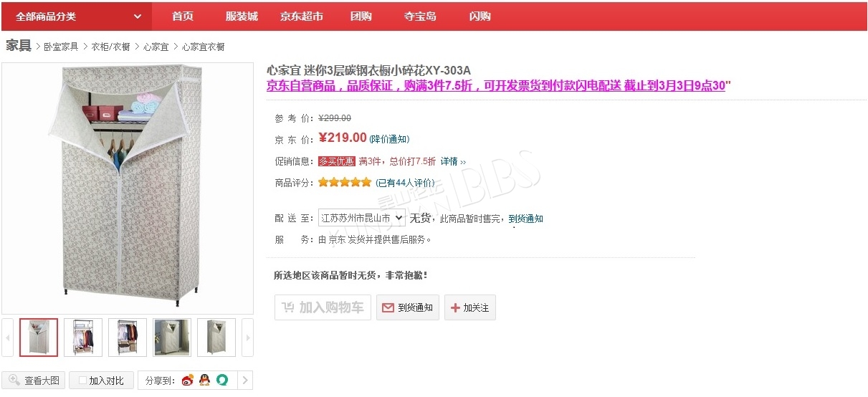Click the disabled 加入购物车 button
Viewport: 868px width, 397px height.
pyautogui.click(x=323, y=307)
